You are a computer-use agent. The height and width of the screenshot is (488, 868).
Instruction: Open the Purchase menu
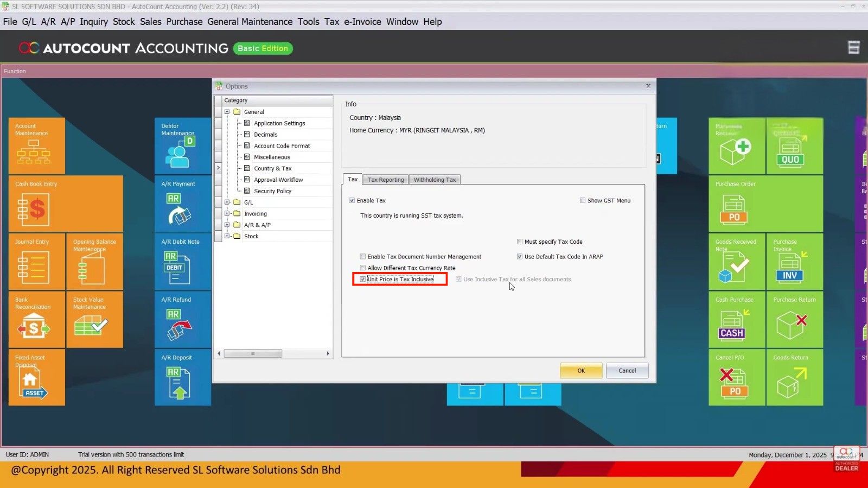pos(184,22)
